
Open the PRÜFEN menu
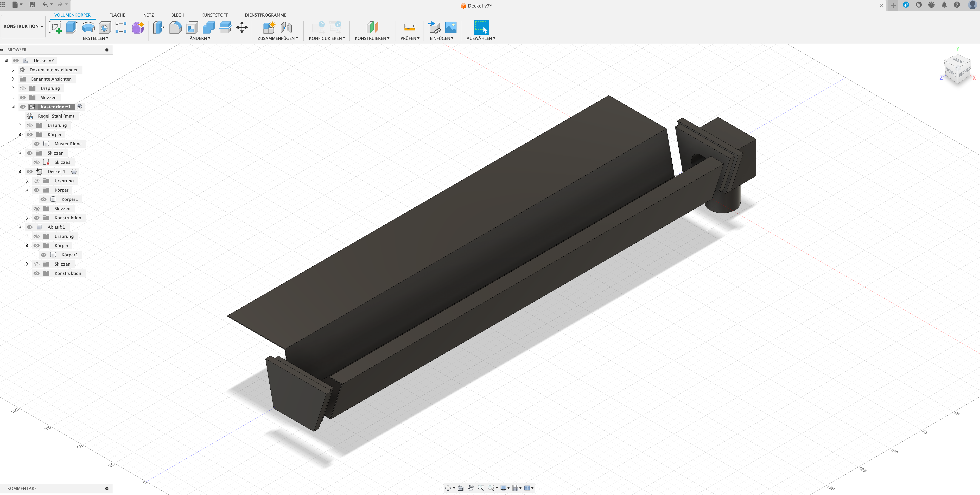point(410,38)
